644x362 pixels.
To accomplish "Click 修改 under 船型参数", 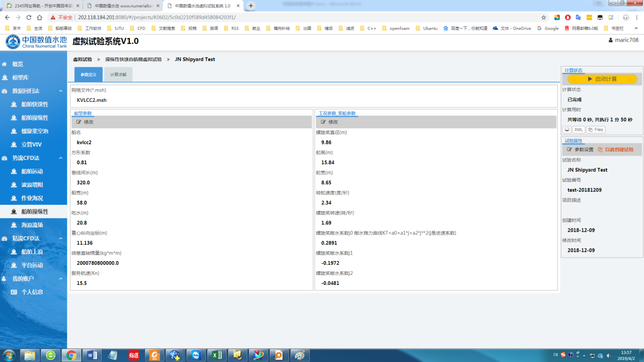I will [85, 122].
